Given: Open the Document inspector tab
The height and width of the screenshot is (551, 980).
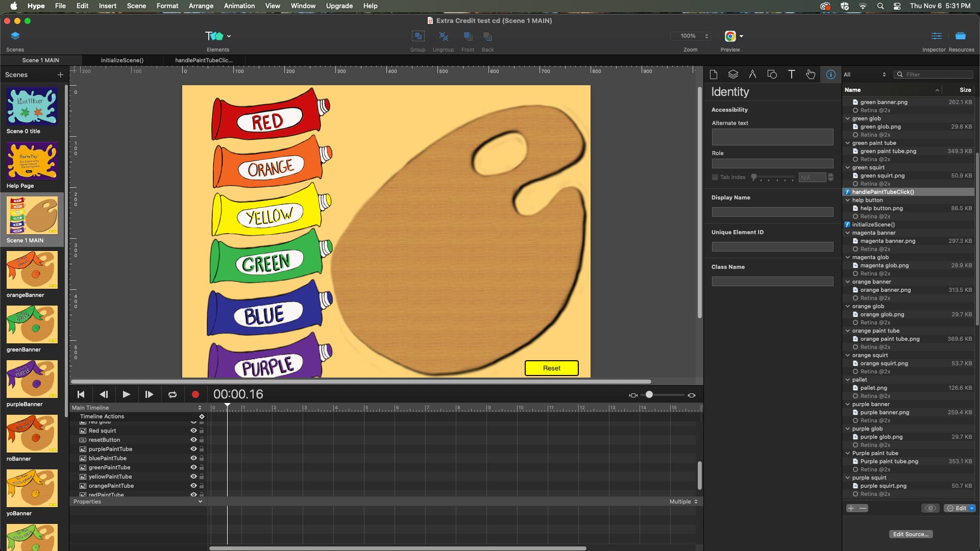Looking at the screenshot, I should [714, 74].
